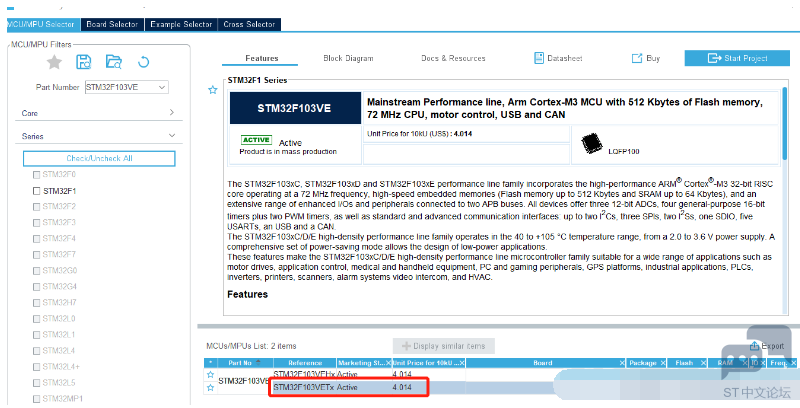Viewport: 800px width, 408px height.
Task: Toggle the STM32MP1 series checkbox
Action: click(36, 398)
